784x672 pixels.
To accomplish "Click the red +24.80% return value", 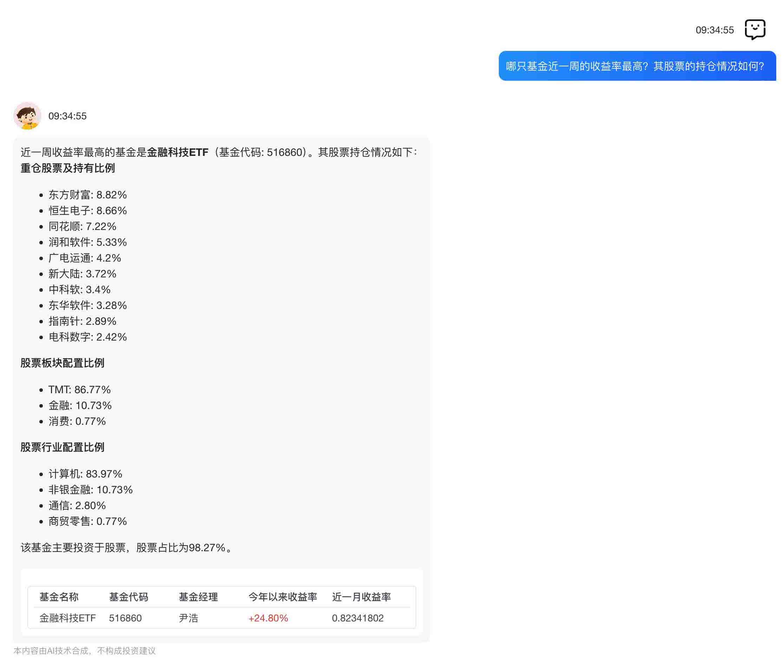I will tap(268, 618).
